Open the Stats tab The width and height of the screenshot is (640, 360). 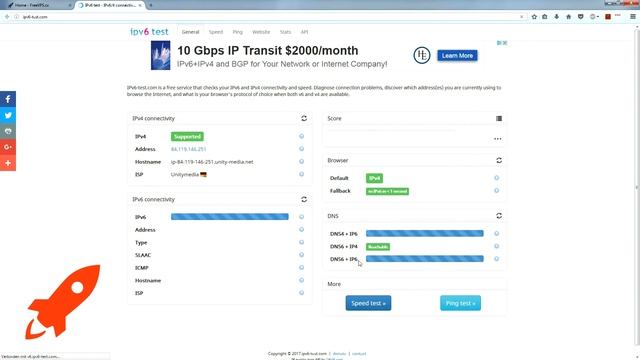pyautogui.click(x=285, y=32)
